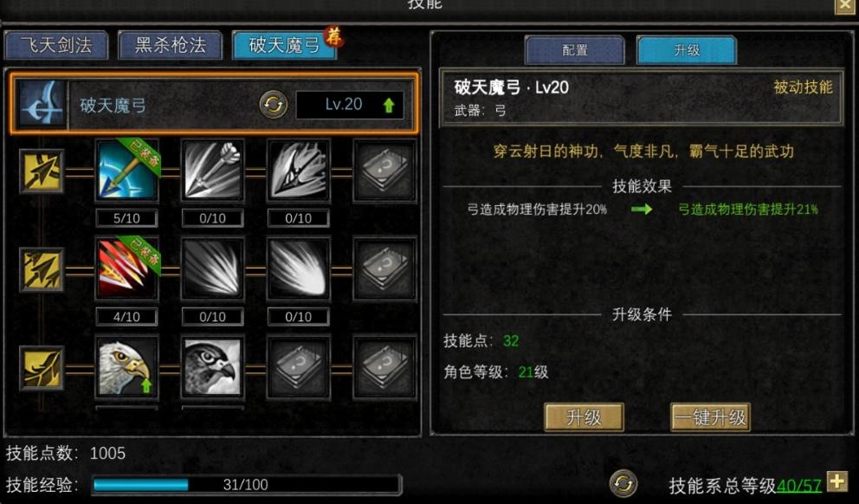Select the grayscale comet streak skill
Image resolution: width=859 pixels, height=504 pixels.
[299, 268]
